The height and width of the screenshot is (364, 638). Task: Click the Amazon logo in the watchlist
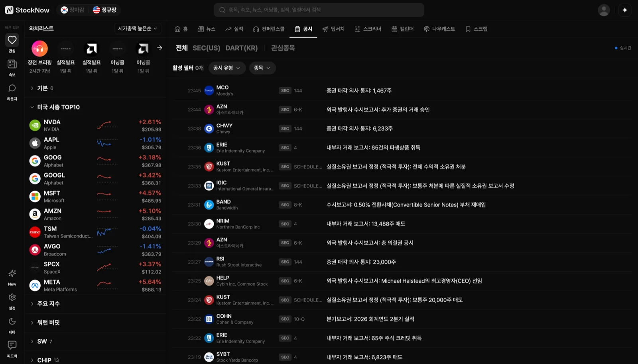point(35,214)
